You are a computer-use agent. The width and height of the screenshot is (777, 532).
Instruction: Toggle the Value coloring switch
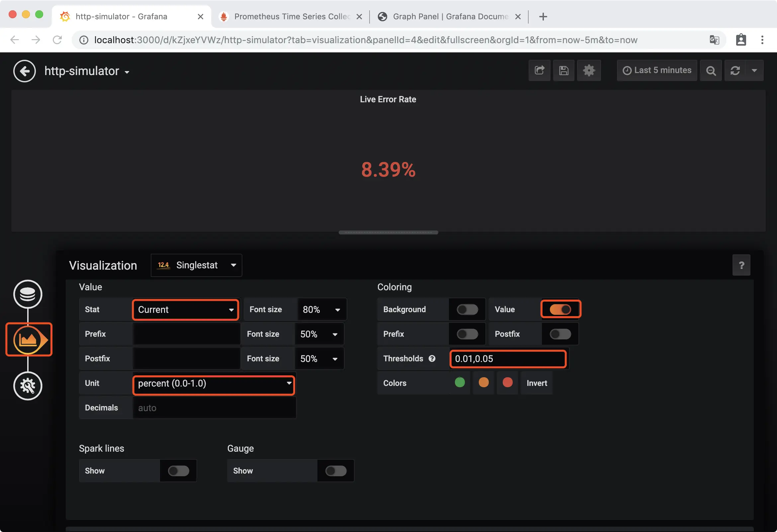point(561,310)
